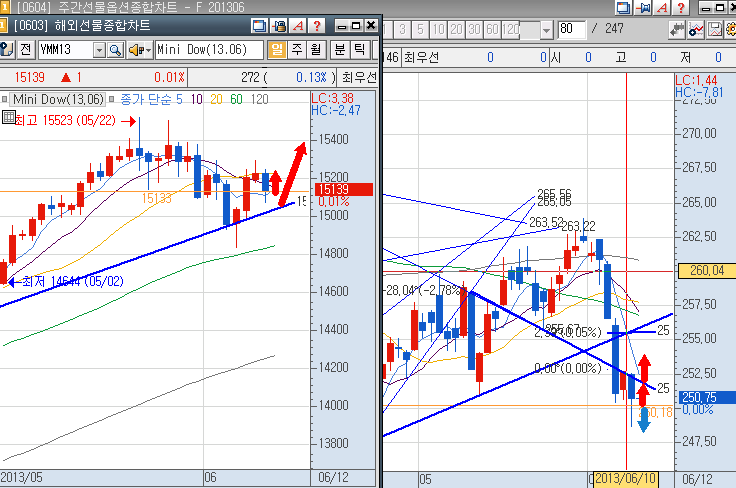The image size is (736, 488).
Task: Open the speaker icon dropdown arrow
Action: [147, 49]
